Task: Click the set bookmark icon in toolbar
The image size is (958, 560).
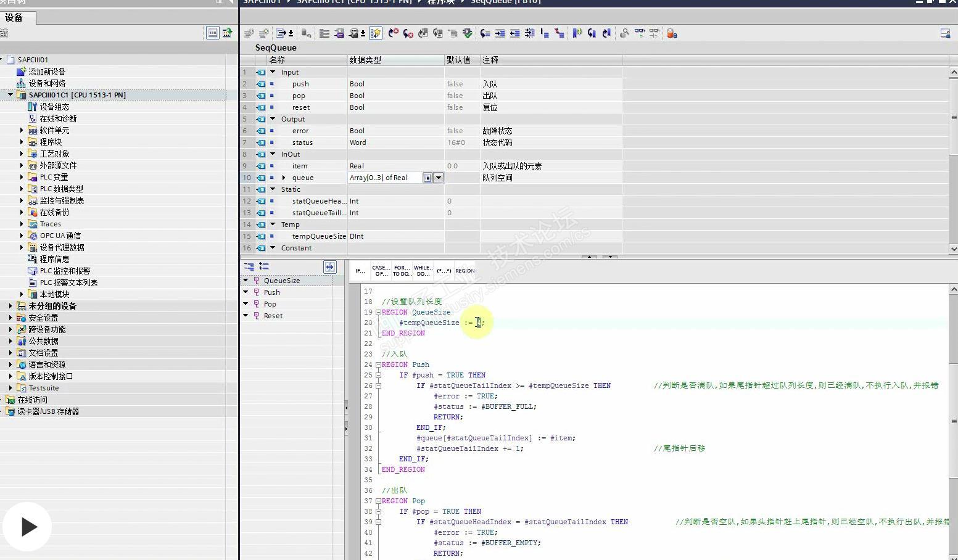Action: pos(577,33)
